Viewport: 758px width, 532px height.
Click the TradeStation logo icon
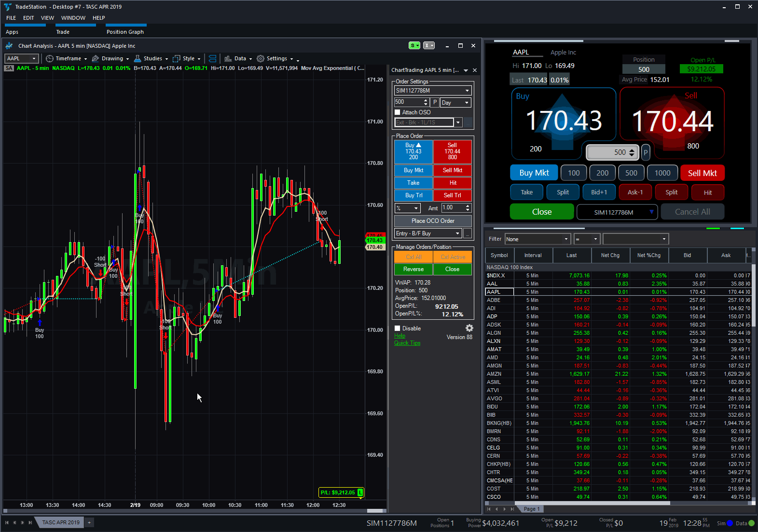click(x=7, y=7)
